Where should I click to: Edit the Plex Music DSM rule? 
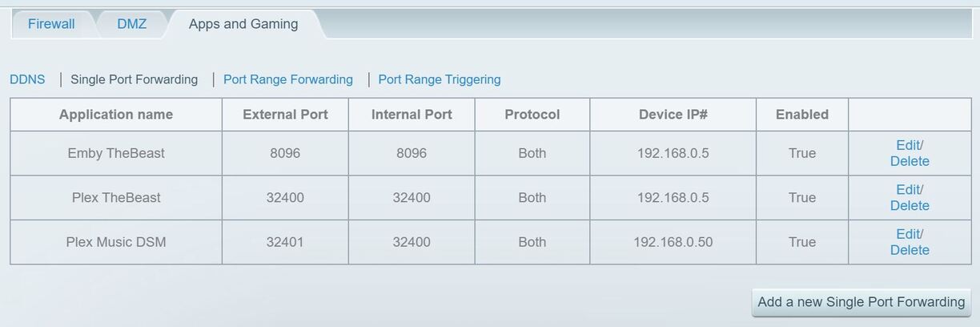(x=908, y=234)
